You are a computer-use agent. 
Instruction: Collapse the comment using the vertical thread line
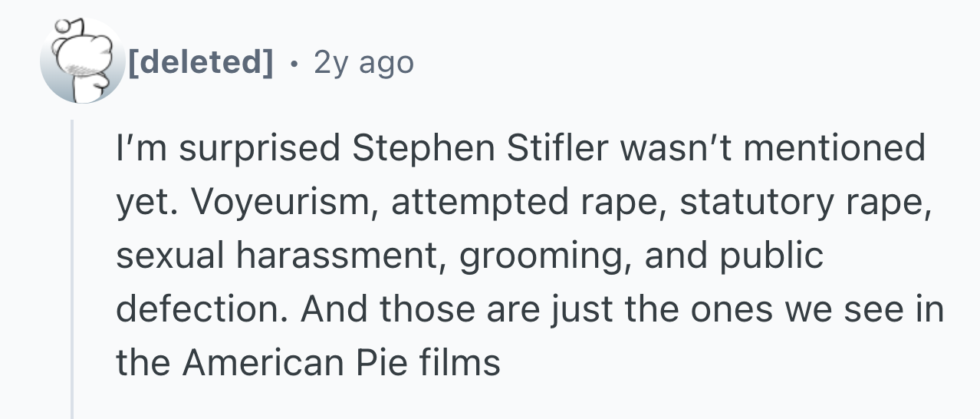tap(72, 269)
